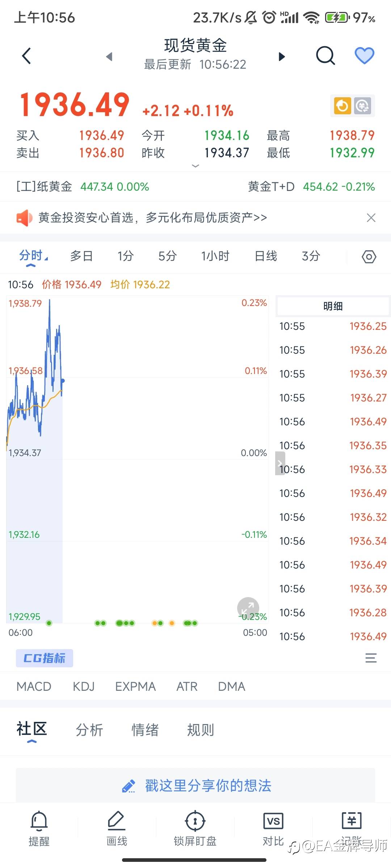Select the KDJ indicator tab
391x868 pixels.
pyautogui.click(x=84, y=686)
